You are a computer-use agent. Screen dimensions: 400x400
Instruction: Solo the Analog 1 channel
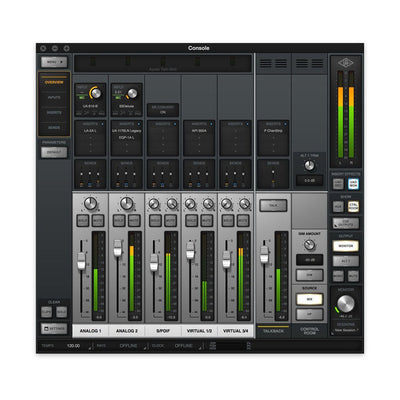83,221
